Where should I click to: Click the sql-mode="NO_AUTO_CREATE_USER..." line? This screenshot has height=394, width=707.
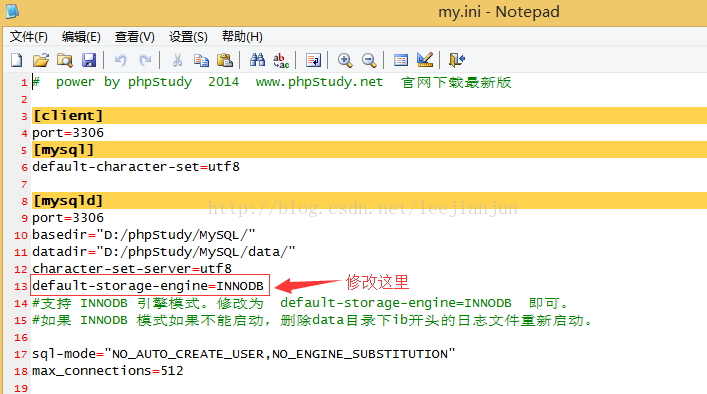pos(243,354)
